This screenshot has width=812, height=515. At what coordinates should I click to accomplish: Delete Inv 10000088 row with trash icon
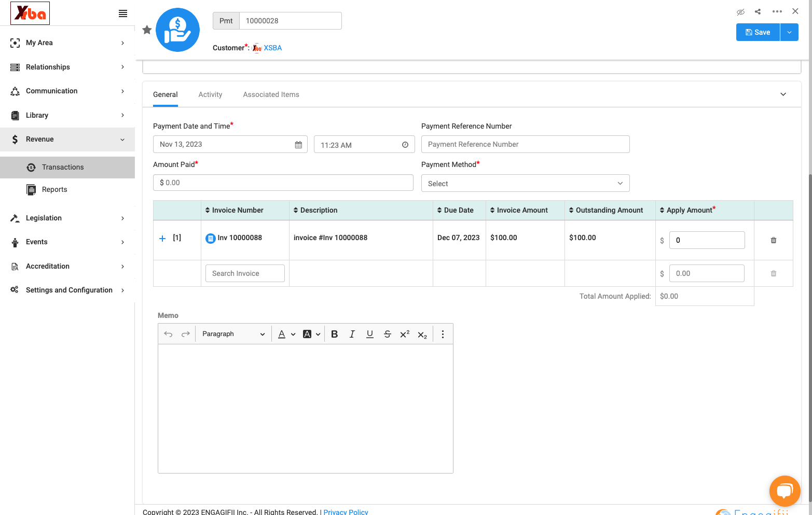(x=774, y=240)
